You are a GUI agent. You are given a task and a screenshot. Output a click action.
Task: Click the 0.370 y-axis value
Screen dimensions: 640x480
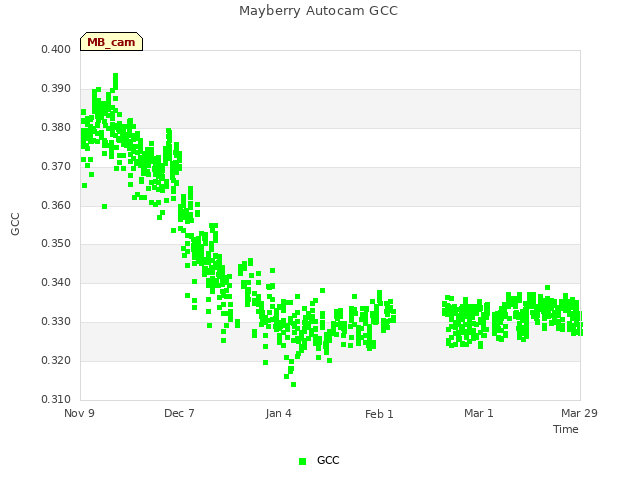[56, 167]
